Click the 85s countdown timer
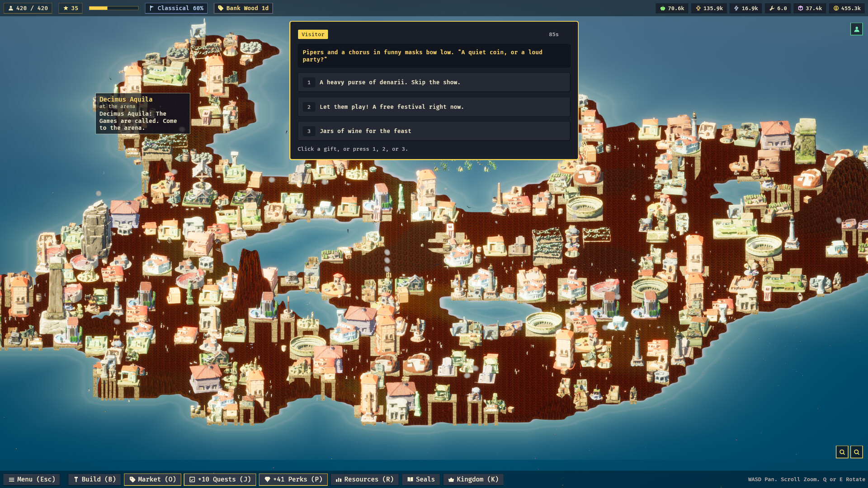The width and height of the screenshot is (868, 488). pyautogui.click(x=554, y=34)
